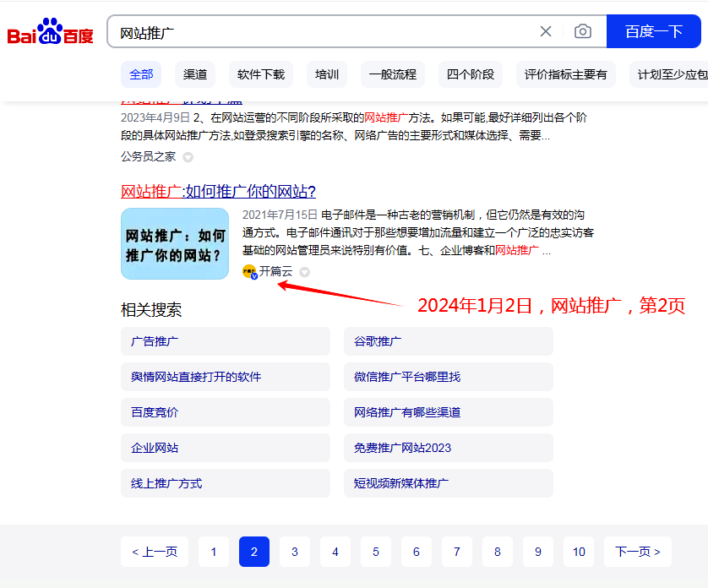This screenshot has width=708, height=588.
Task: Open camera image search in search box
Action: (582, 30)
